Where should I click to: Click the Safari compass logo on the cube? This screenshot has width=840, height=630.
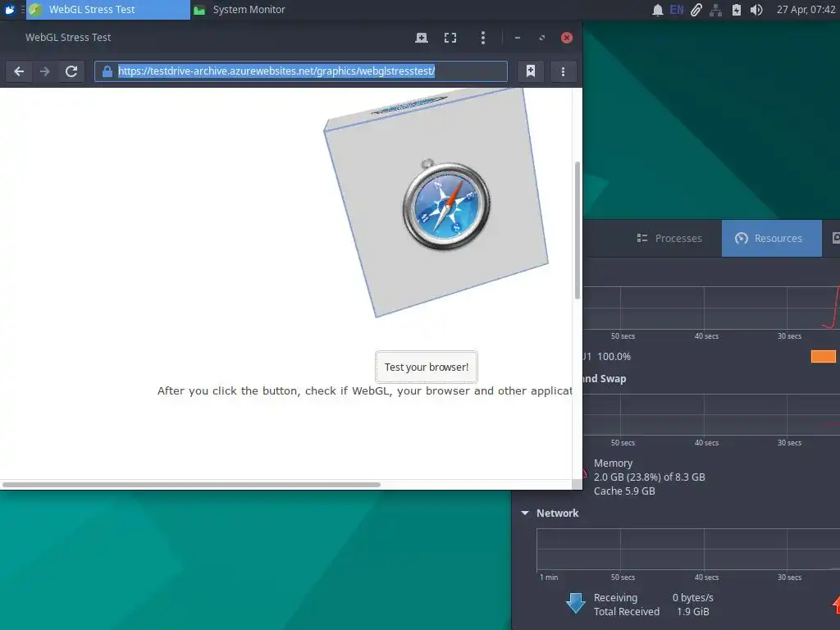point(445,205)
